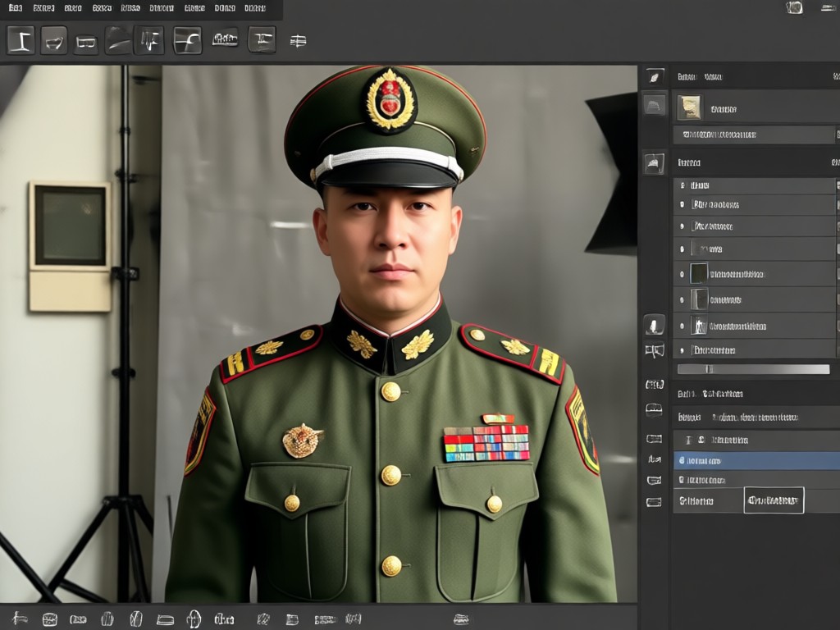840x630 pixels.
Task: Select the quartered square with curve icon
Action: click(x=188, y=40)
